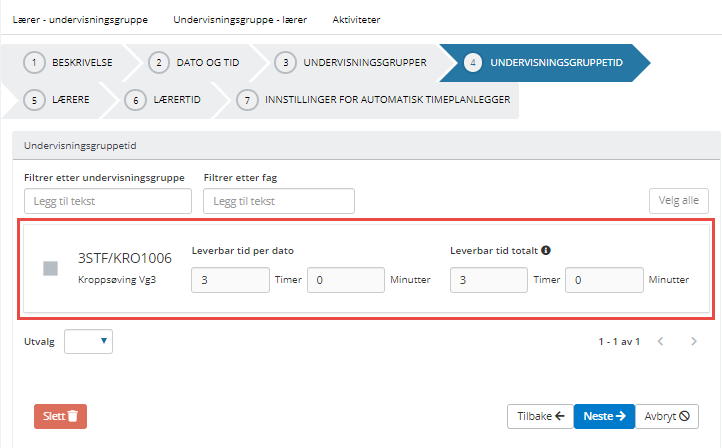
Task: Click Minutter field under Leverbar tid totalt
Action: (x=604, y=280)
